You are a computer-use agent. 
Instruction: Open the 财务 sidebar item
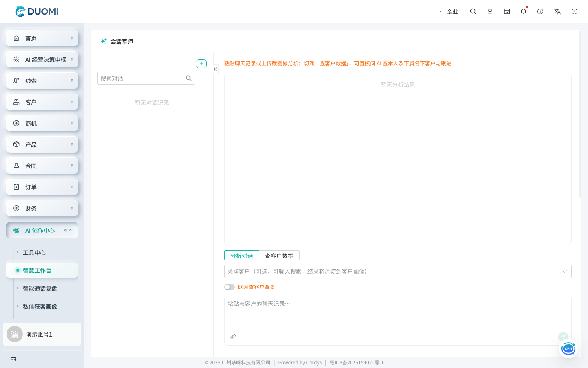click(42, 208)
